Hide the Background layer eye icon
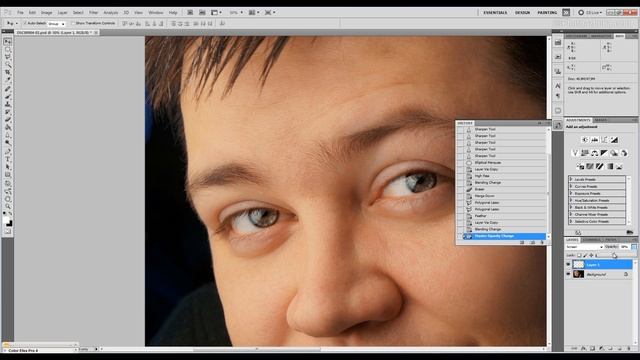 [x=568, y=275]
